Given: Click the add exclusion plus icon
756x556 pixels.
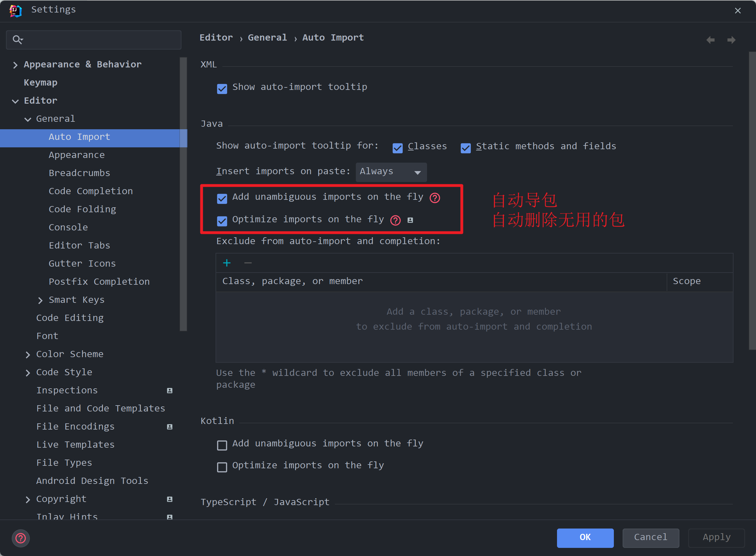Looking at the screenshot, I should click(x=226, y=263).
